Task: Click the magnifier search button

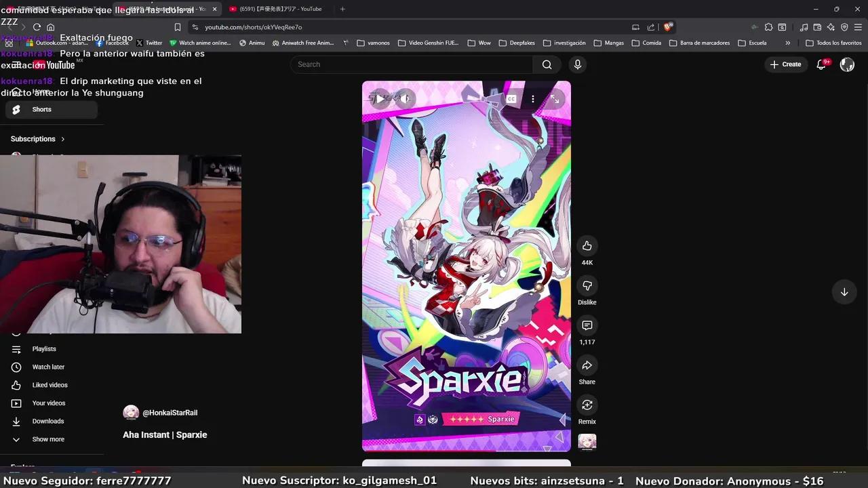Action: point(547,64)
